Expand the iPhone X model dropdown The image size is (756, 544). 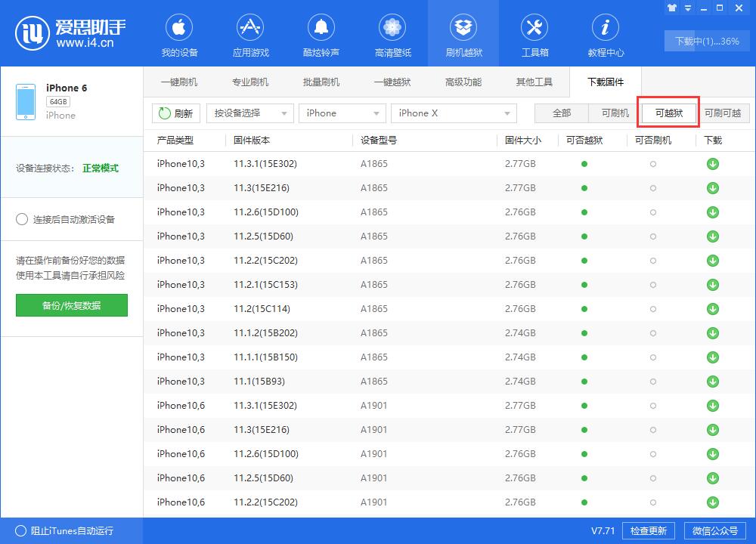coord(453,113)
